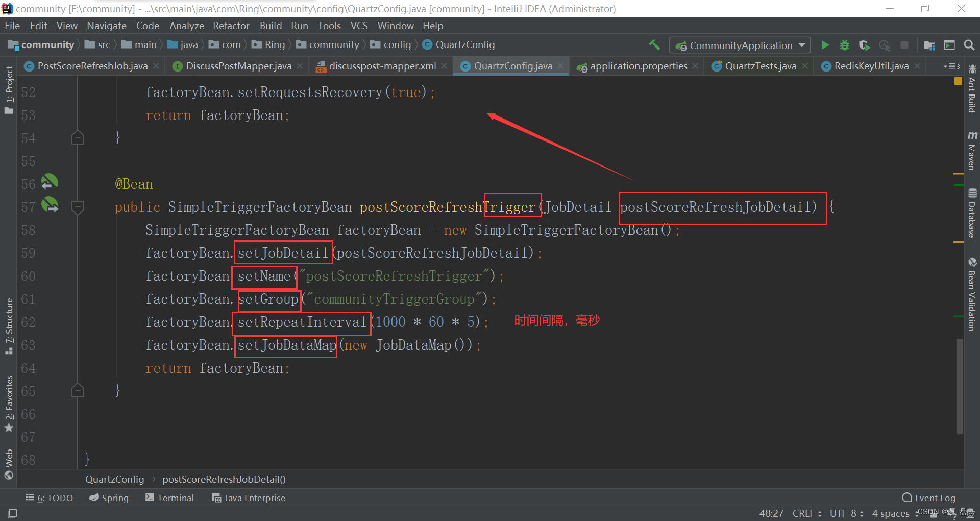This screenshot has width=980, height=521.
Task: Place the cursor on setRepeatInterval on line 62
Action: (302, 322)
